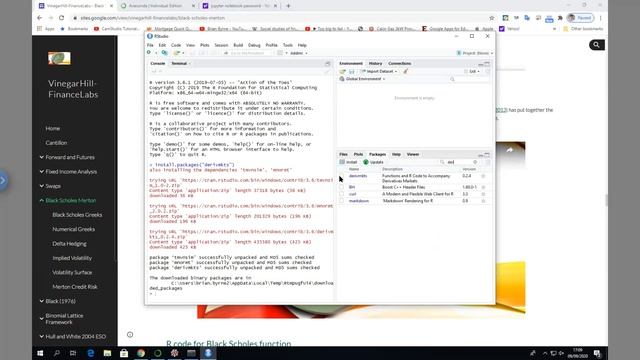Viewport: 640px width, 360px height.
Task: Remove the BH package via its X icon
Action: (x=483, y=187)
